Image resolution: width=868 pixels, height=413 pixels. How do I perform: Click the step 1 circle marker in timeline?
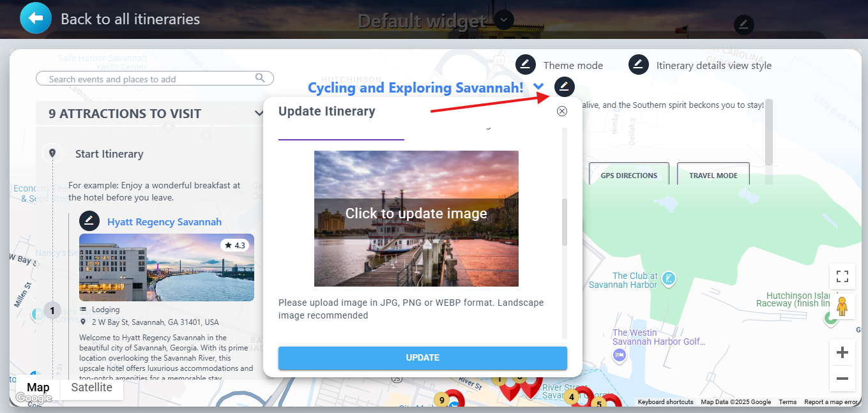pyautogui.click(x=52, y=311)
